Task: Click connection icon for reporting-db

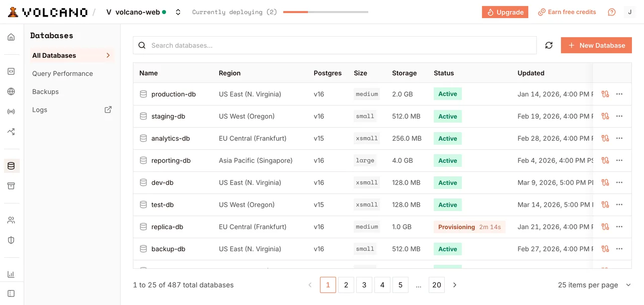Action: coord(605,160)
